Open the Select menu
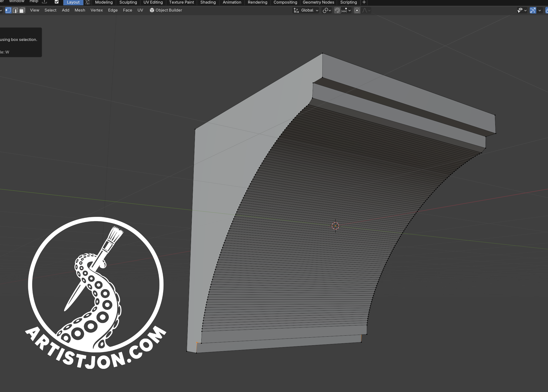The width and height of the screenshot is (548, 392). 50,10
